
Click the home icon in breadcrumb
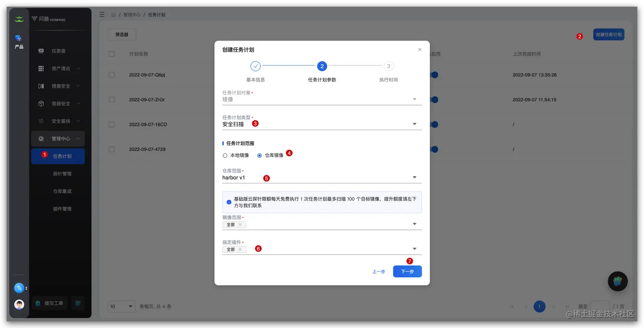114,15
